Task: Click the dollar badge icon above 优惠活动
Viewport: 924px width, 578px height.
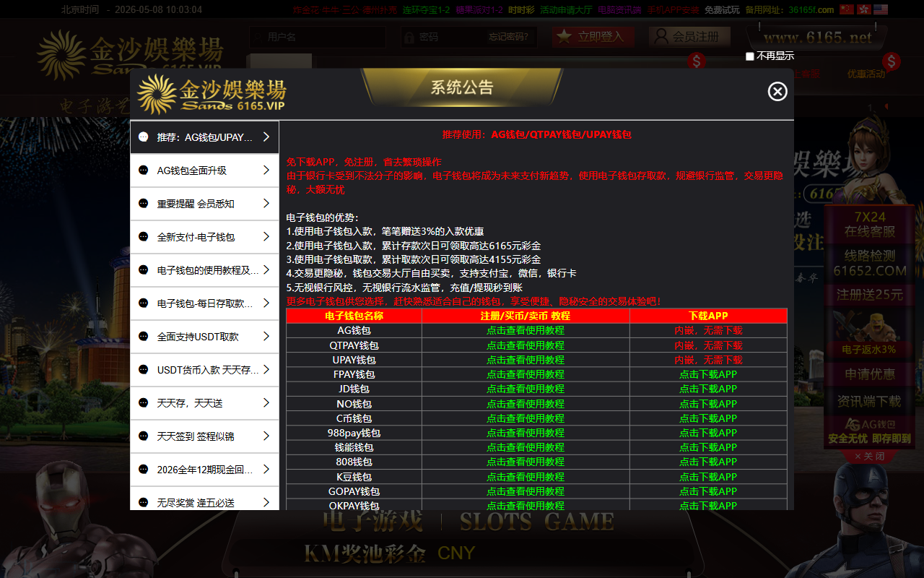Action: point(892,61)
